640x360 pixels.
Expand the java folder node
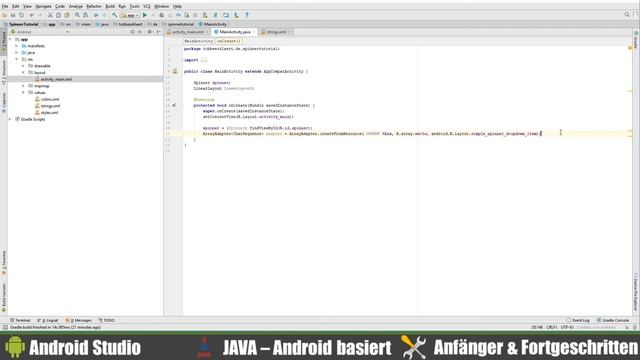pos(17,53)
